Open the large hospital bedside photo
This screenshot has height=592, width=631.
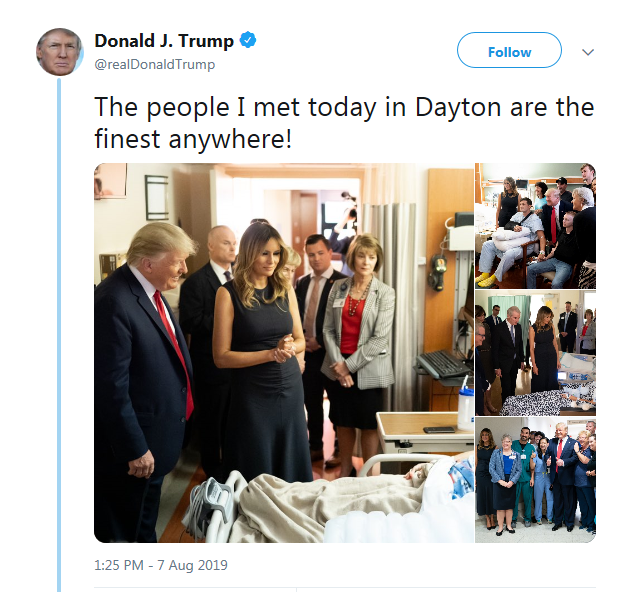pos(284,353)
